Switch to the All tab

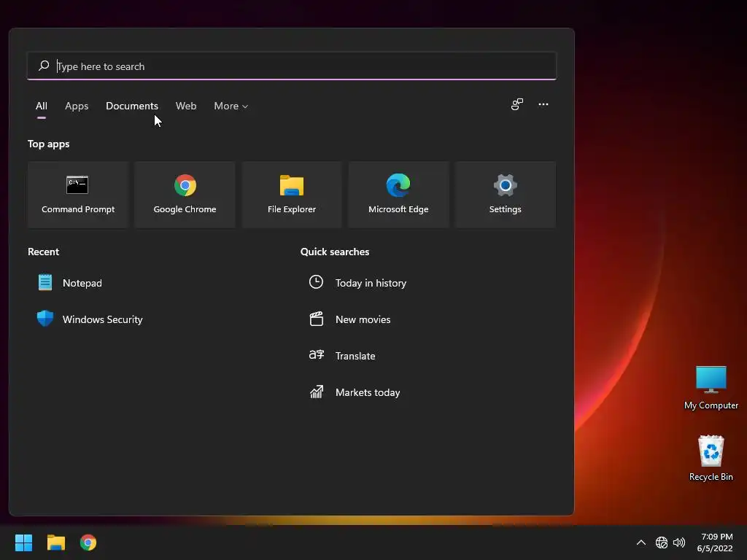[42, 106]
